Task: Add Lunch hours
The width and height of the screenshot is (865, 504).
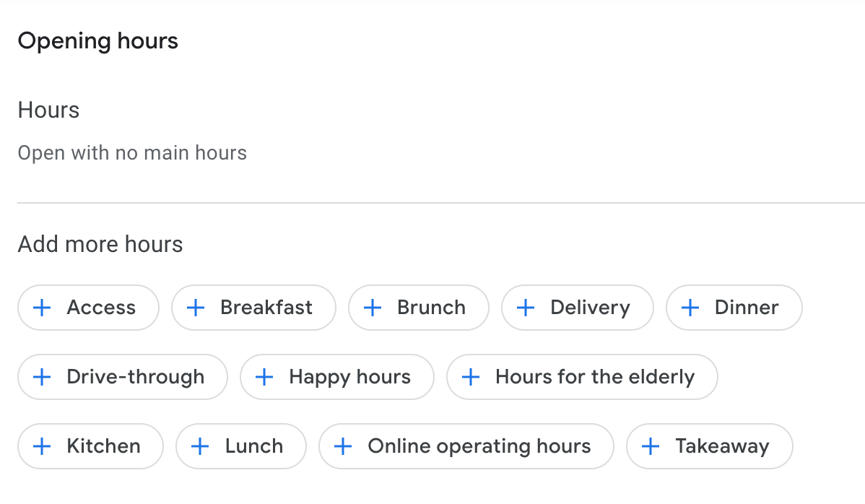Action: pos(241,446)
